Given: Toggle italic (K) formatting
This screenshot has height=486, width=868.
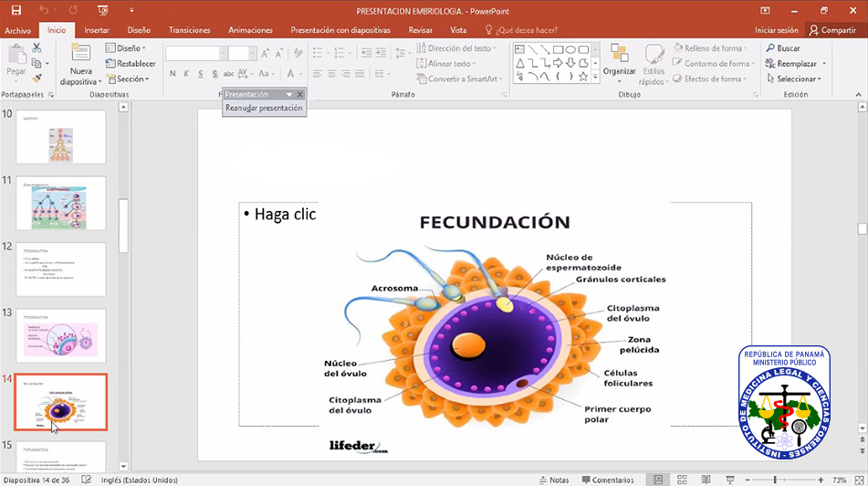Looking at the screenshot, I should point(186,73).
